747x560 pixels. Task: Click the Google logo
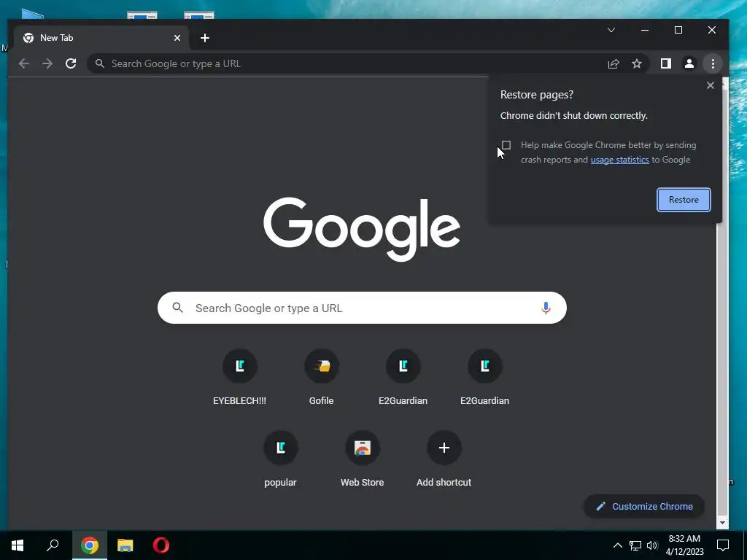coord(362,229)
